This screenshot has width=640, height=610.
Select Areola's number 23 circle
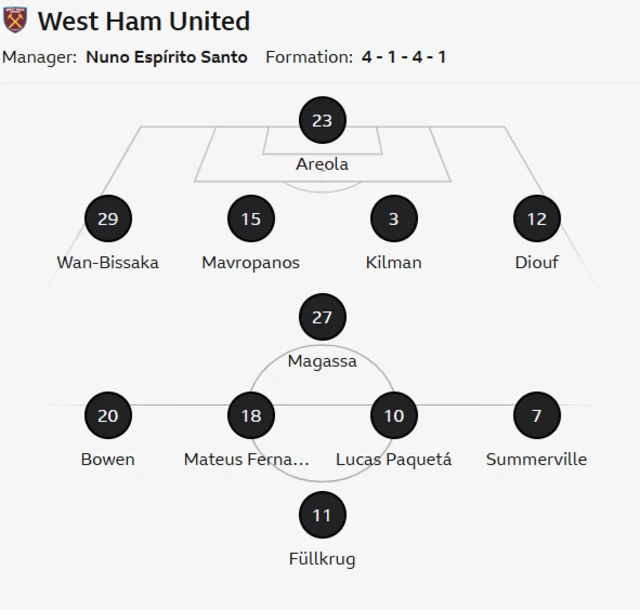point(322,121)
